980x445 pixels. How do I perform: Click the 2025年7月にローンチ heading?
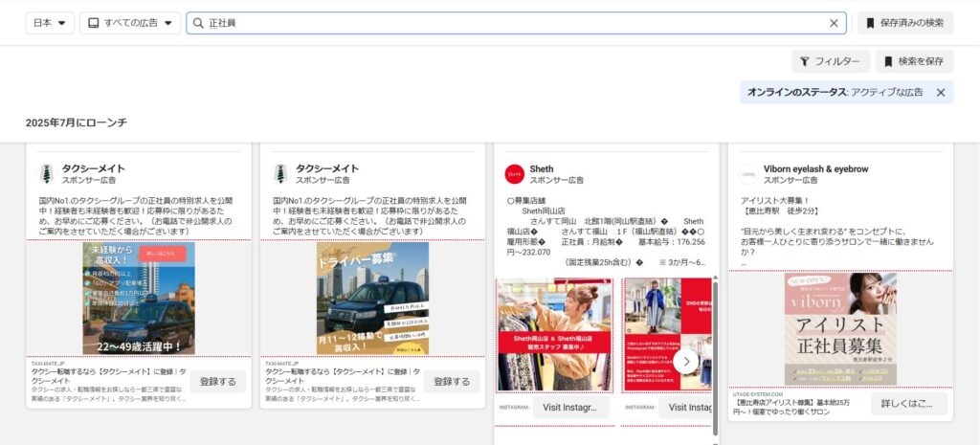point(77,122)
